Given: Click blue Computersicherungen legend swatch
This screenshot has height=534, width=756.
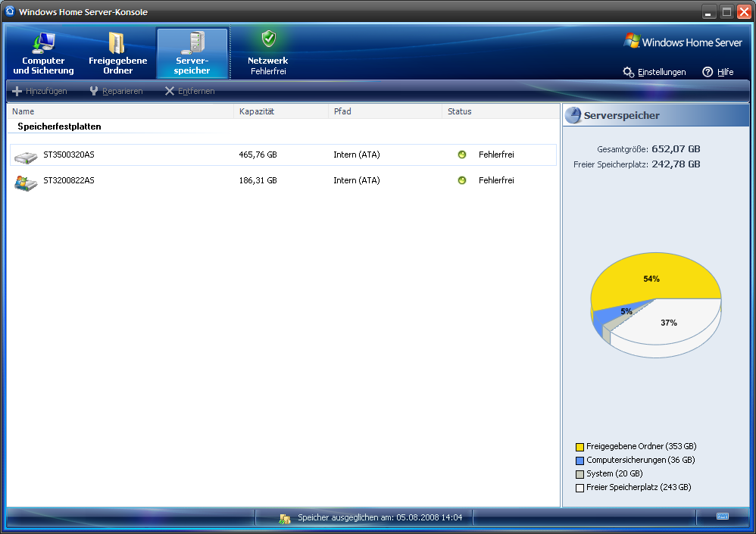Looking at the screenshot, I should 579,461.
